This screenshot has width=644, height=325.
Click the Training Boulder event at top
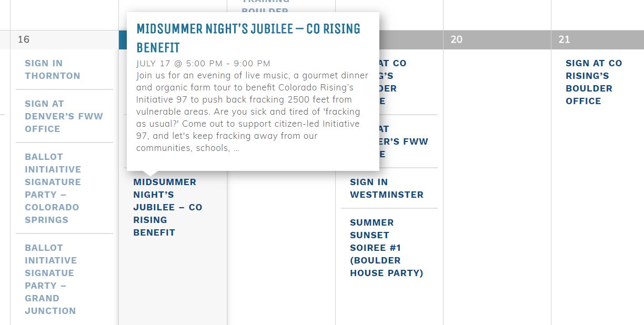(x=265, y=6)
